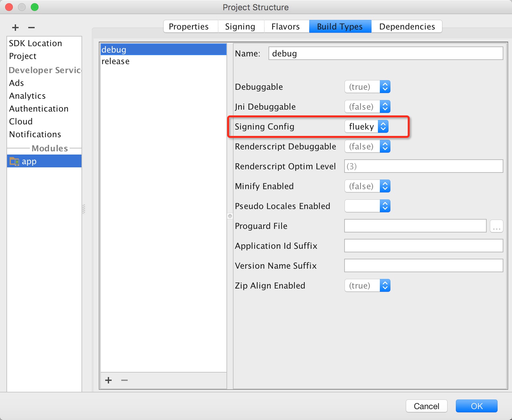Screen dimensions: 512x420
Task: Focus the Version Name Suffix field
Action: (424, 265)
